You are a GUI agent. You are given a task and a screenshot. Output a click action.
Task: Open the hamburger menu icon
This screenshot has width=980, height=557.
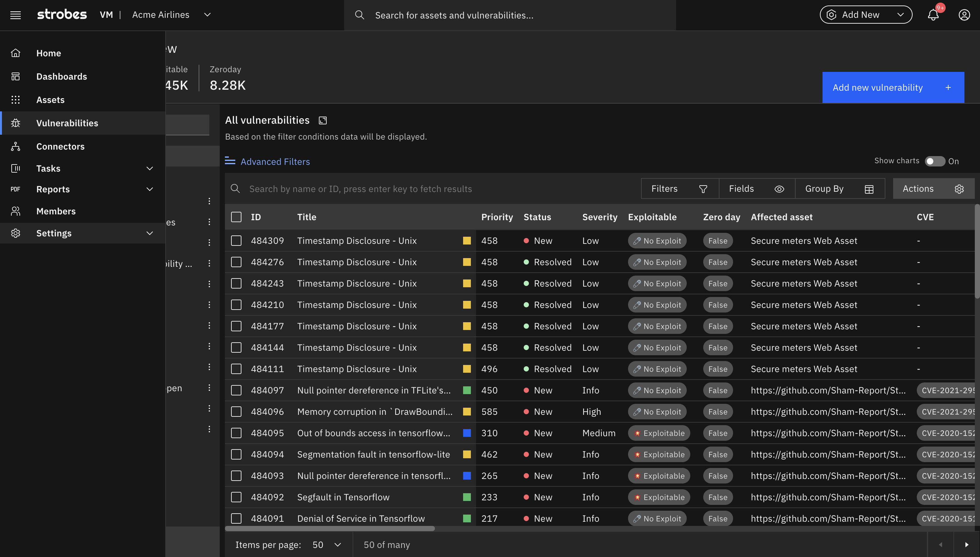pos(15,15)
